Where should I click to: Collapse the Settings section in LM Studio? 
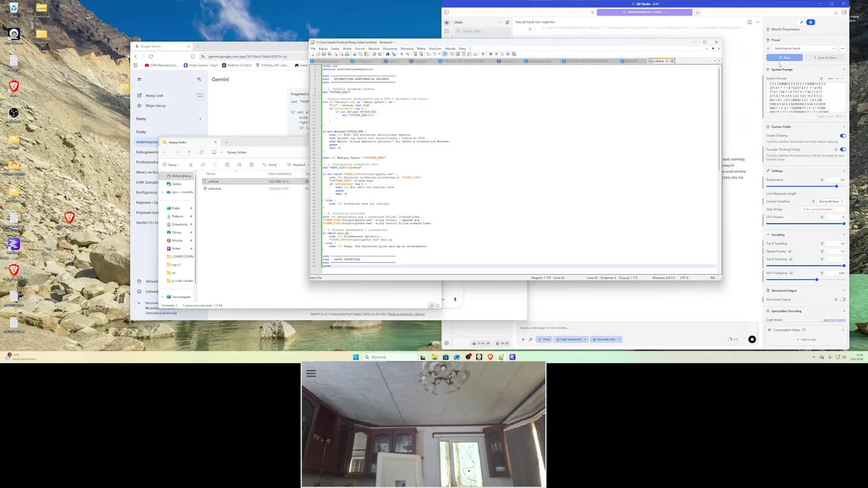point(844,171)
